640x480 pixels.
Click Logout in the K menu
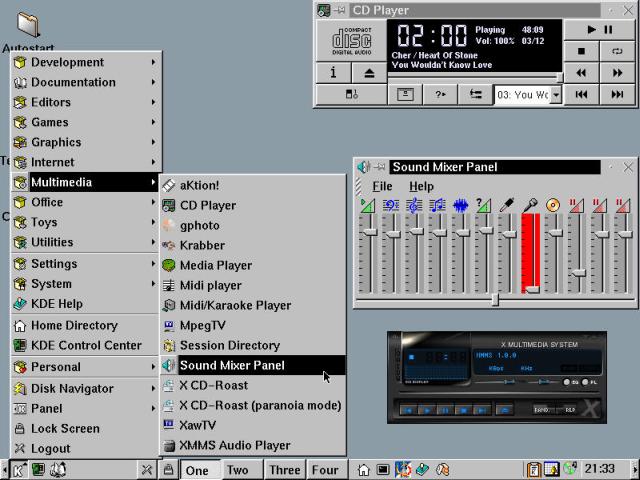[x=50, y=448]
